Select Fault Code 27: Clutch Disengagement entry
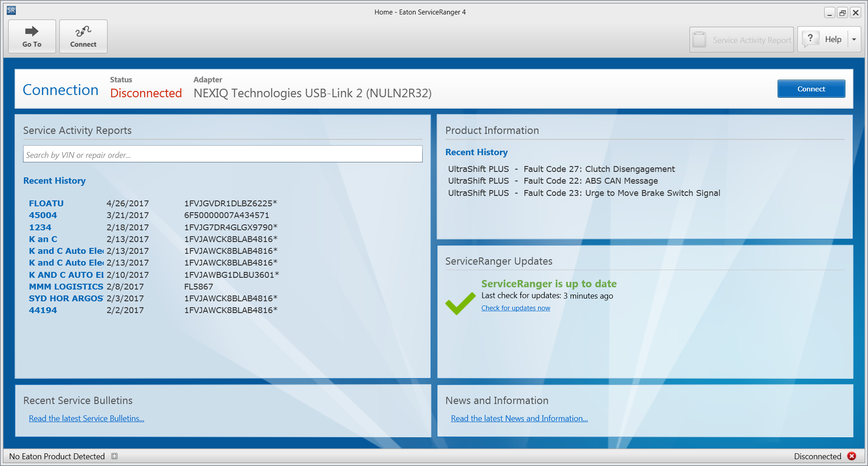Image resolution: width=868 pixels, height=466 pixels. coord(561,169)
